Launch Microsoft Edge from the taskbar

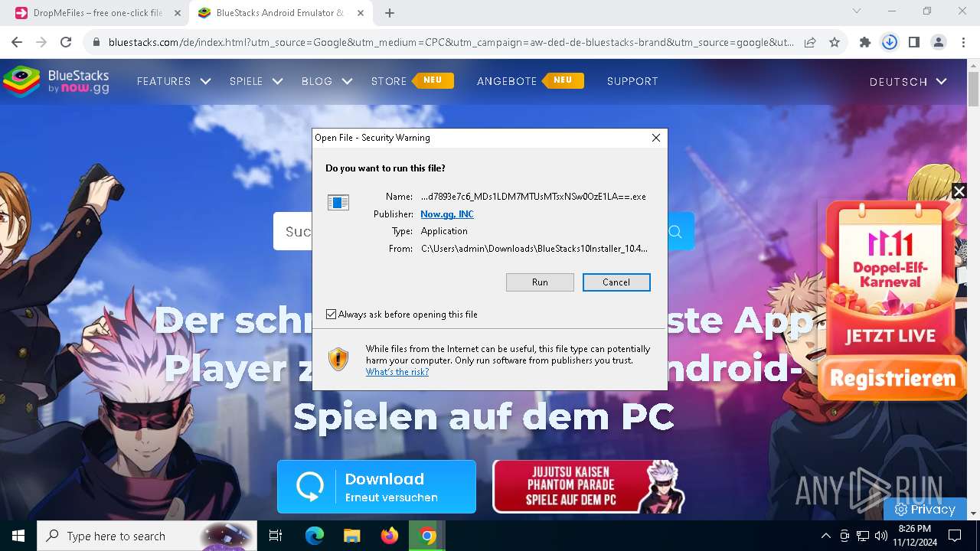coord(315,536)
